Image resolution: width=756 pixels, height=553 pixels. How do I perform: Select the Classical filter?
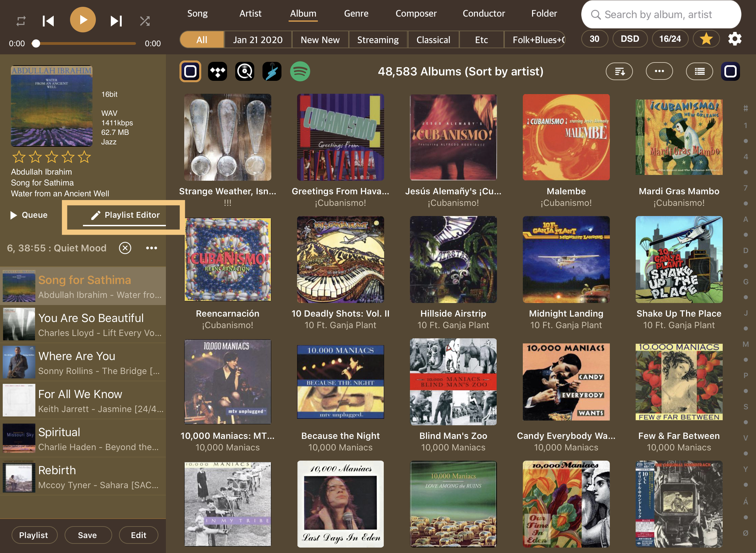point(433,40)
